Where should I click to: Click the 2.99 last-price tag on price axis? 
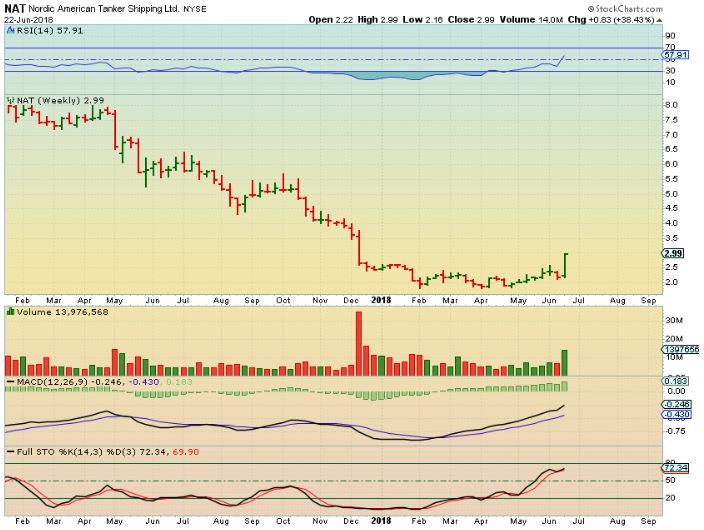673,253
